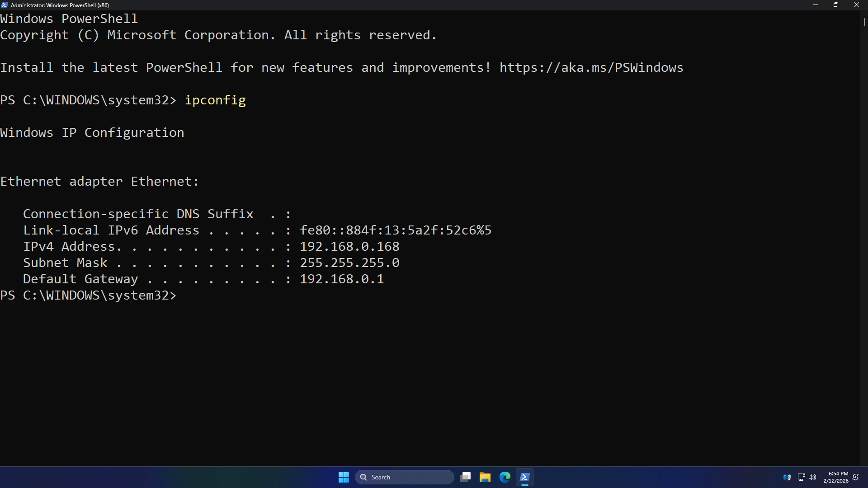Minimize the PowerShell window
The height and width of the screenshot is (488, 868).
[816, 5]
